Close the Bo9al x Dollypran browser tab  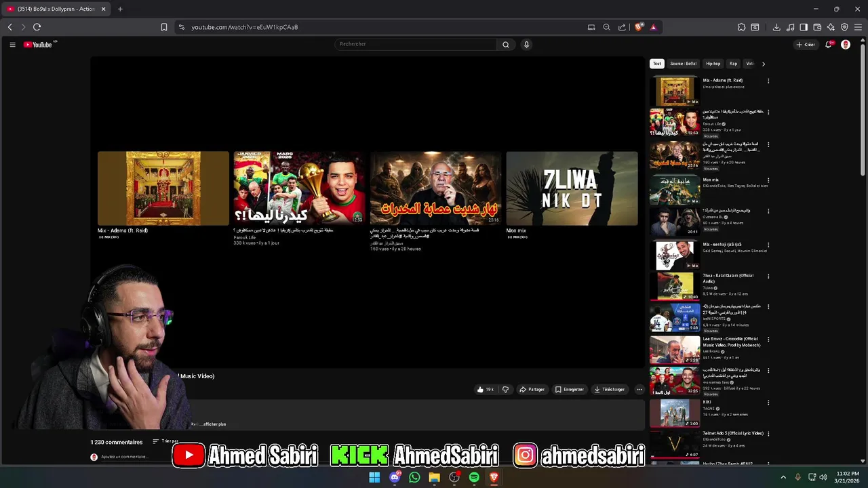pyautogui.click(x=103, y=9)
